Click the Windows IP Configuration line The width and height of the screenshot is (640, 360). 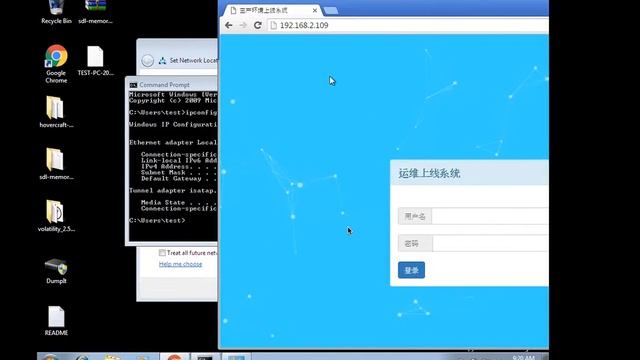click(x=173, y=124)
